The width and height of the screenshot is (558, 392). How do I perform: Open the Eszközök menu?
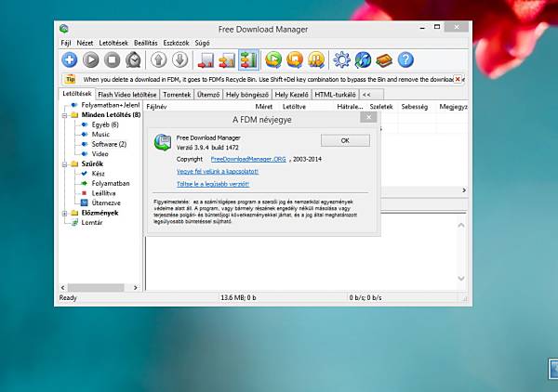click(176, 43)
